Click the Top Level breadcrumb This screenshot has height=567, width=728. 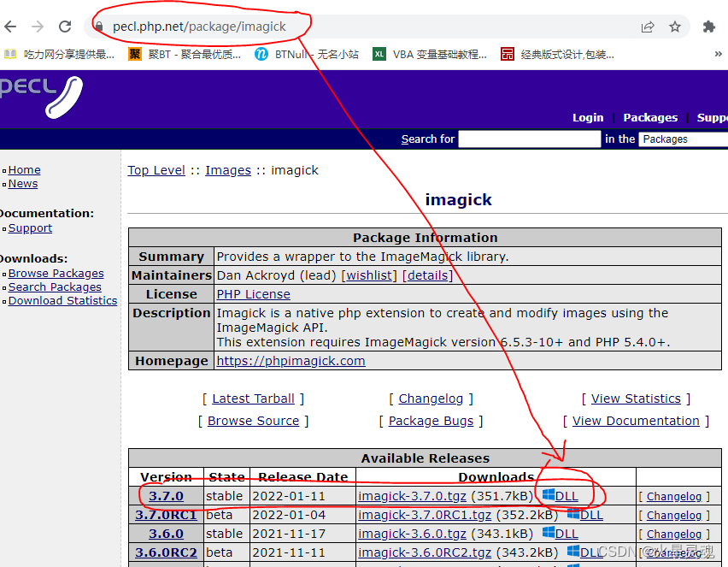(156, 170)
